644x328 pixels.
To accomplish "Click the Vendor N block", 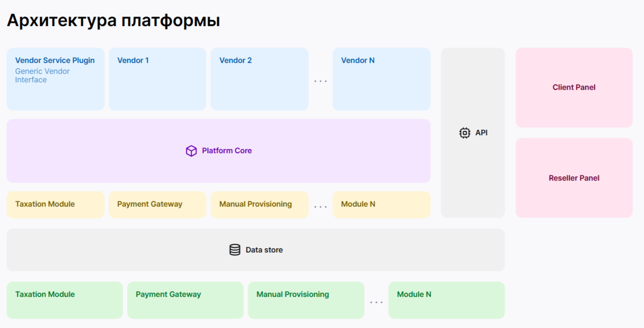I will [x=381, y=79].
